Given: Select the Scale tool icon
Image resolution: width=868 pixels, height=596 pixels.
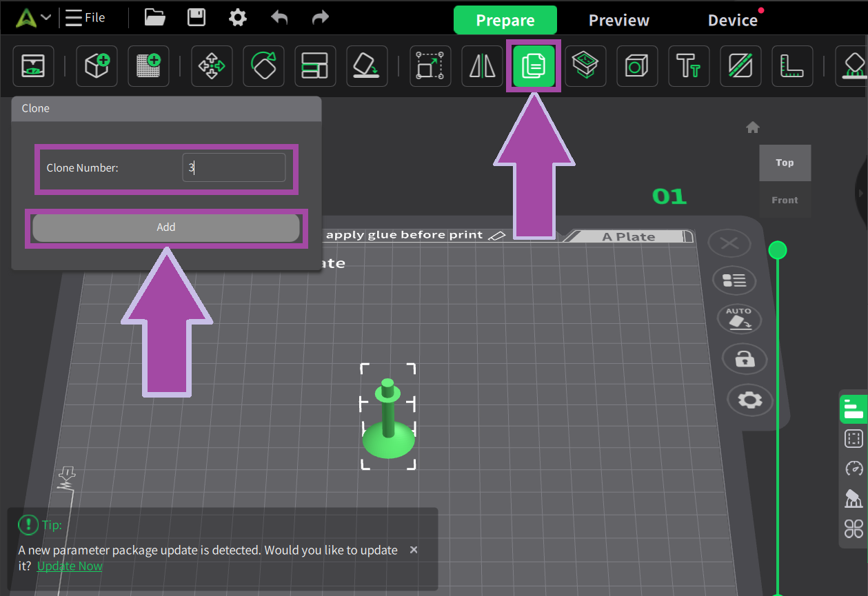Looking at the screenshot, I should click(x=430, y=66).
